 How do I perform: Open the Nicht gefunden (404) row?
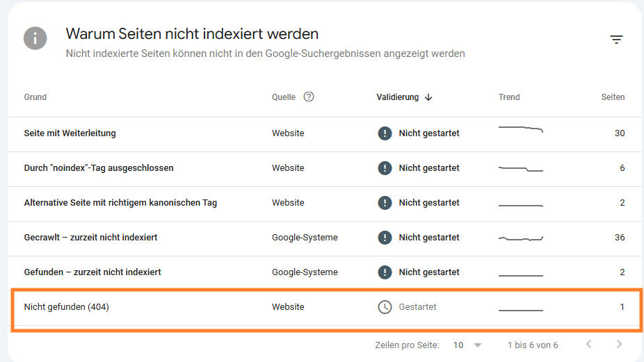(67, 307)
